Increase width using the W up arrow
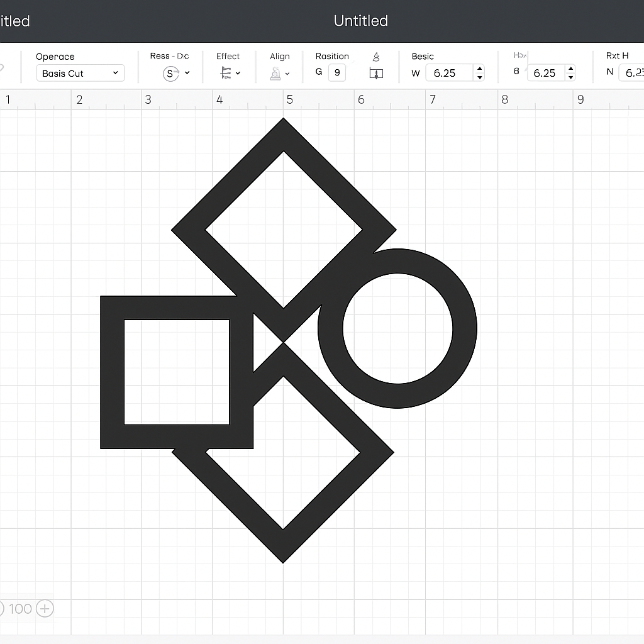This screenshot has height=644, width=644. point(480,69)
